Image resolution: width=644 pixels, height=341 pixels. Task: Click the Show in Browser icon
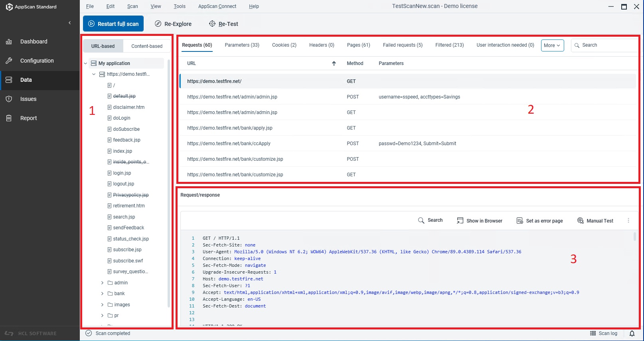point(460,221)
